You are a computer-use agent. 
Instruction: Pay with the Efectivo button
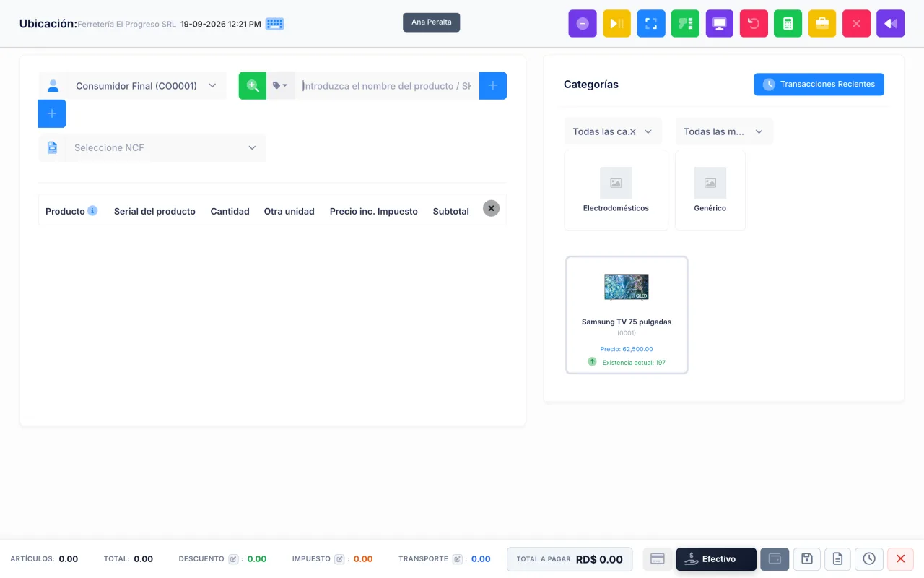tap(716, 559)
